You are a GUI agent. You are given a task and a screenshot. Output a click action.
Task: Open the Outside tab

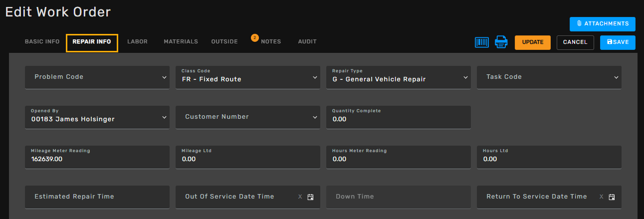click(x=224, y=42)
